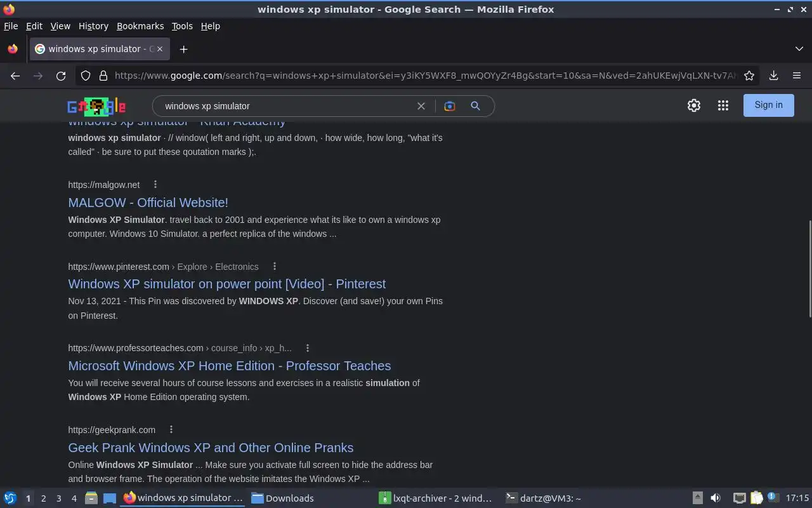Search by image with camera icon
This screenshot has height=508, width=812.
pyautogui.click(x=450, y=106)
